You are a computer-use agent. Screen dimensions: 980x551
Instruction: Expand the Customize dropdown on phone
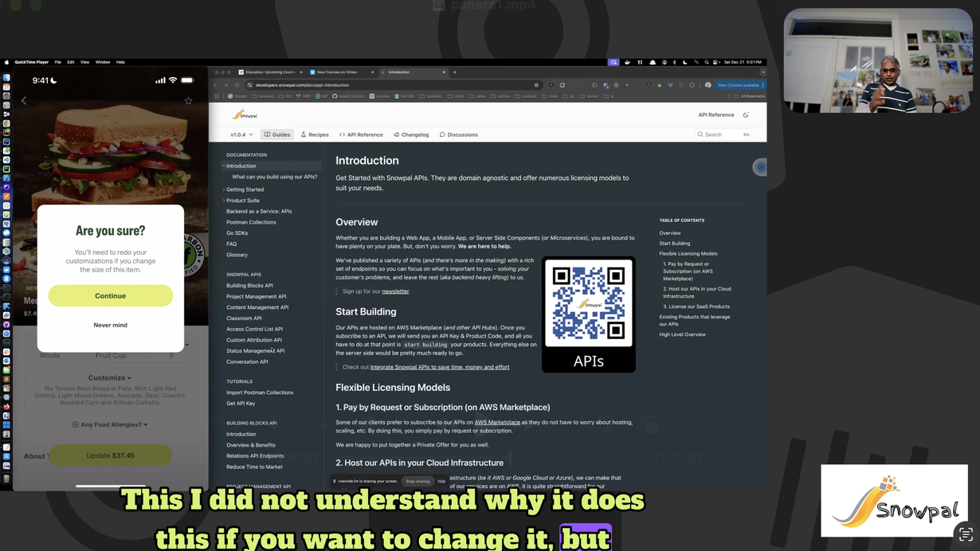pos(109,377)
